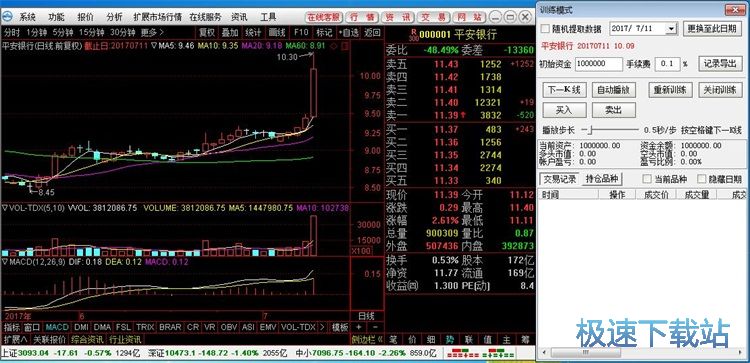Click the 网站 button in the top bar
The width and height of the screenshot is (750, 363).
pos(469,17)
